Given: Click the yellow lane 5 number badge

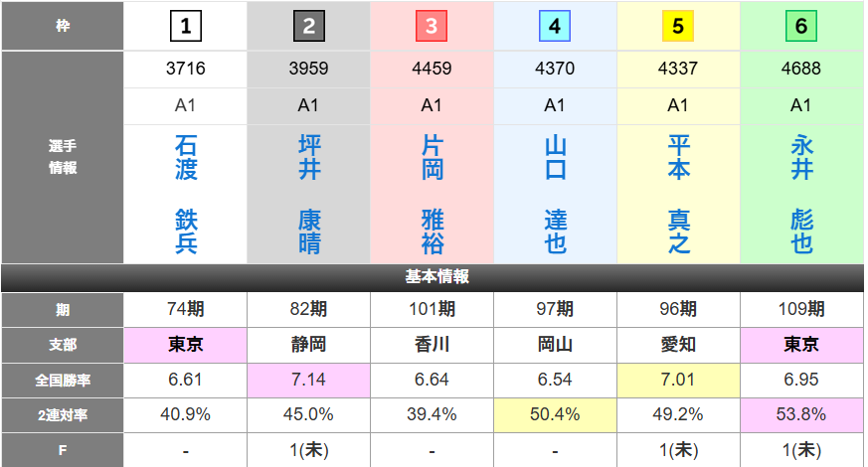Looking at the screenshot, I should (678, 27).
